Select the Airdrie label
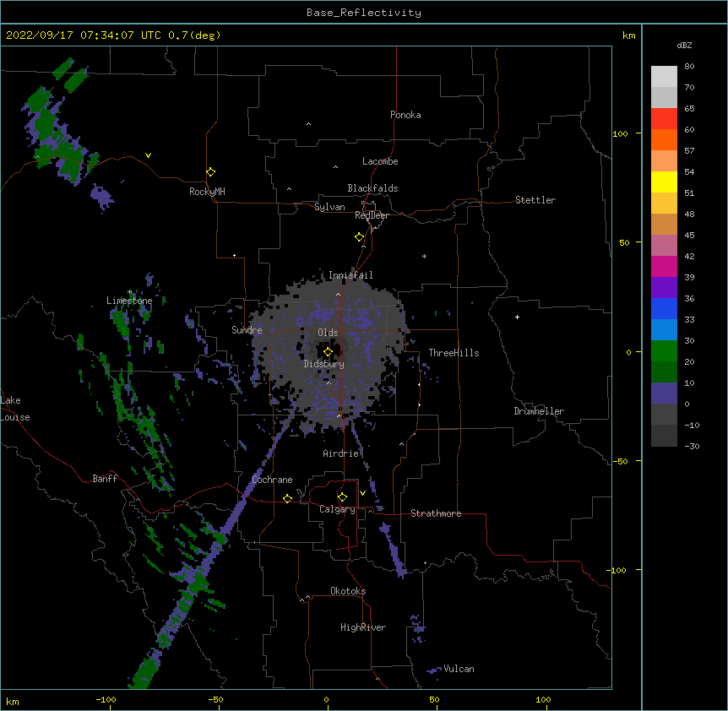The image size is (728, 711). tap(341, 453)
